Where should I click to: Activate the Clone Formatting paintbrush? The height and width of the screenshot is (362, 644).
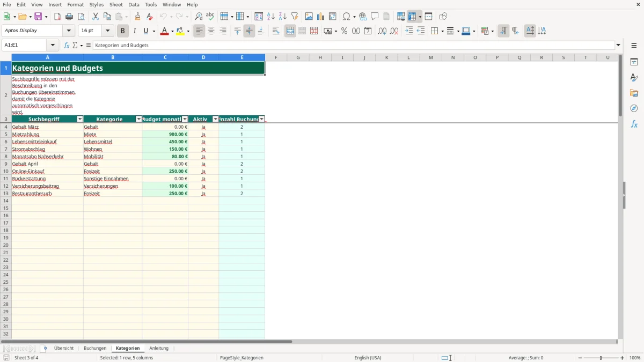137,17
